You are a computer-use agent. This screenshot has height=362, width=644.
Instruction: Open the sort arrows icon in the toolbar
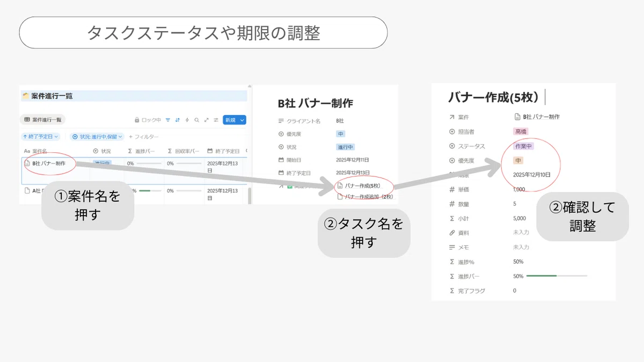[178, 120]
